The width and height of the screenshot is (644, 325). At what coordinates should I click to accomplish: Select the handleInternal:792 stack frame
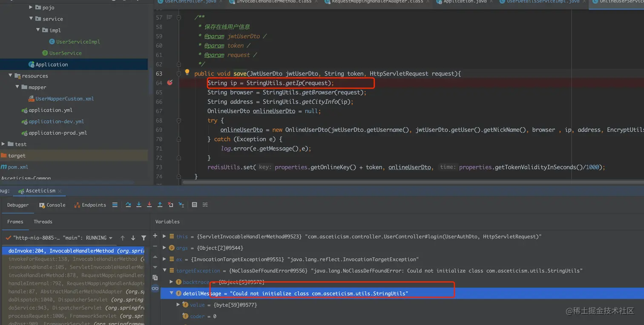tap(73, 283)
